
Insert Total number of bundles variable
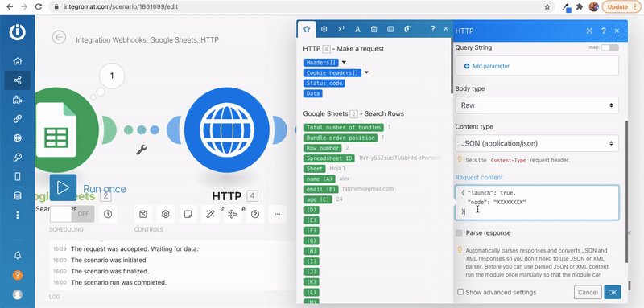pyautogui.click(x=345, y=128)
